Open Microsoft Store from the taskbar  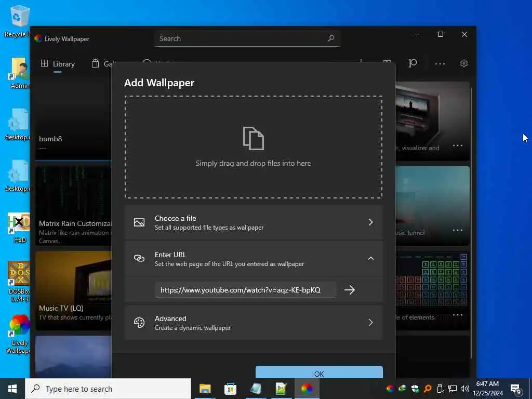coord(230,389)
